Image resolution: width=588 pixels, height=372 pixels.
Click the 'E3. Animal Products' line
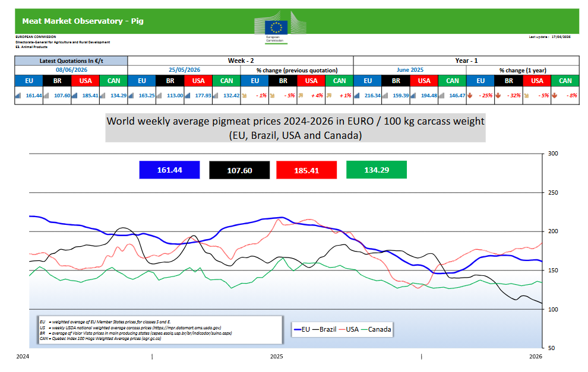(x=31, y=47)
